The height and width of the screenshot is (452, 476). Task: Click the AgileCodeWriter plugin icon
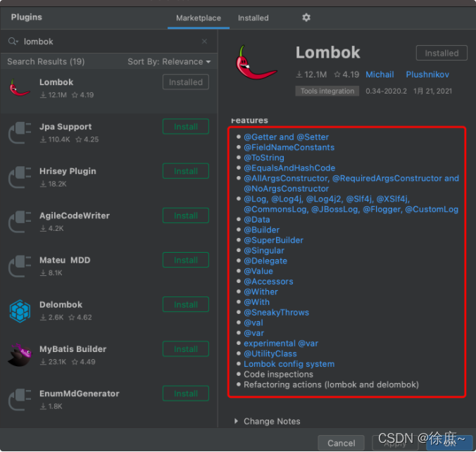(x=20, y=222)
